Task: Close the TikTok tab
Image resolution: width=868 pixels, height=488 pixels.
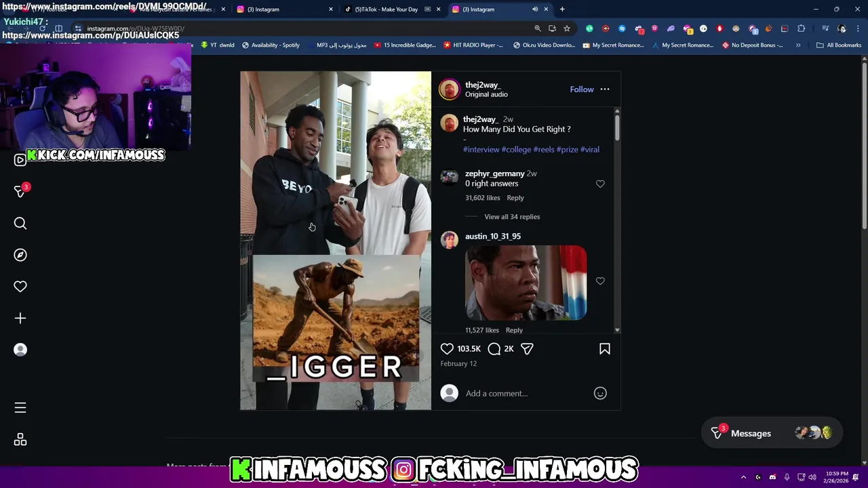Action: coord(439,9)
